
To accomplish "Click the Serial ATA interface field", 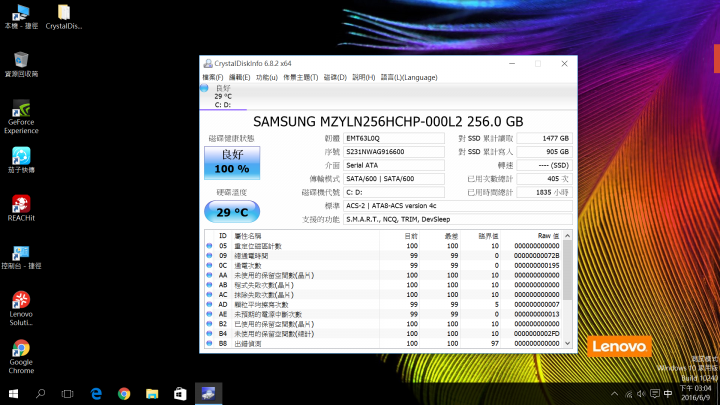I will tap(394, 165).
